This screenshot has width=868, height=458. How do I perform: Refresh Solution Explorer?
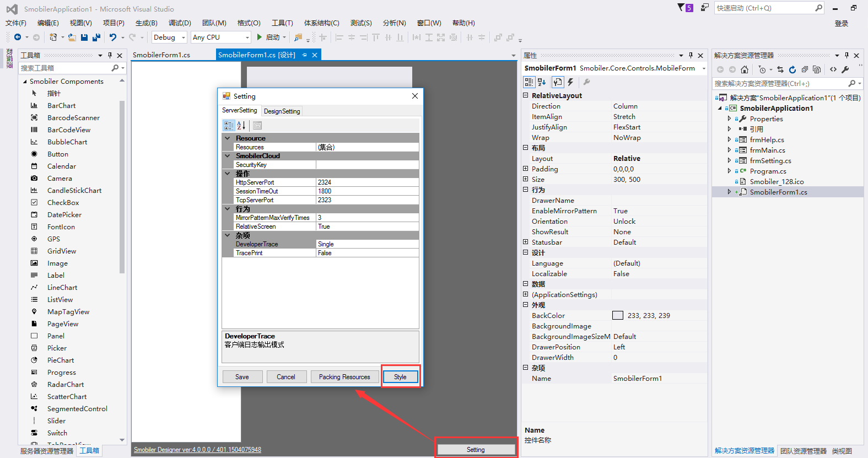(x=792, y=69)
